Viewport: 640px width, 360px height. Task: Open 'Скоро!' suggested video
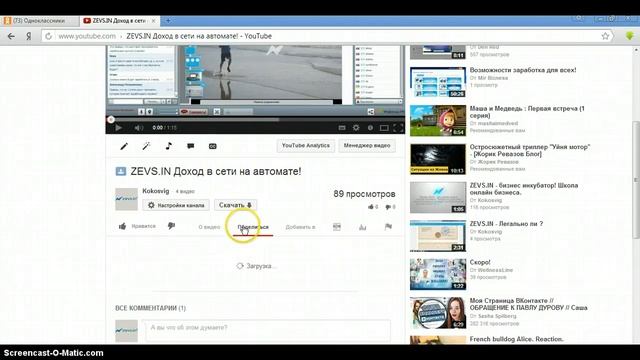click(x=480, y=262)
